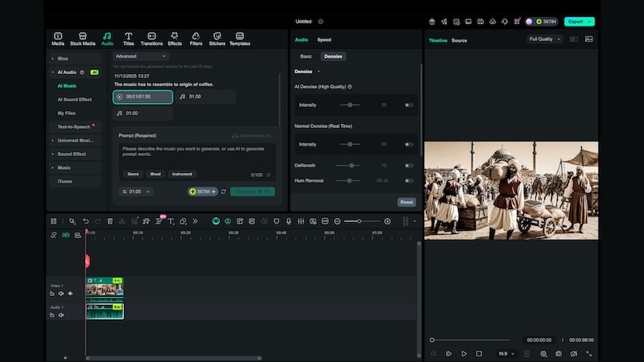Screen dimensions: 644x362
Task: Click the cloud icon in top bar
Action: (493, 22)
